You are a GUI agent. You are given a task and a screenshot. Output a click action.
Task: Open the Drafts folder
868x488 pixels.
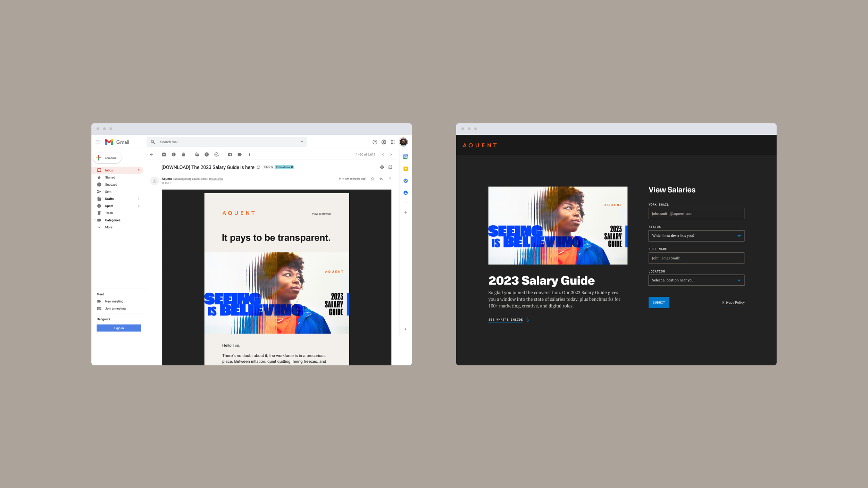109,199
